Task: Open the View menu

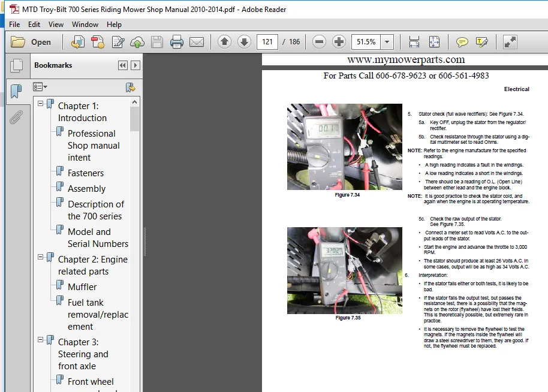Action: (x=56, y=25)
